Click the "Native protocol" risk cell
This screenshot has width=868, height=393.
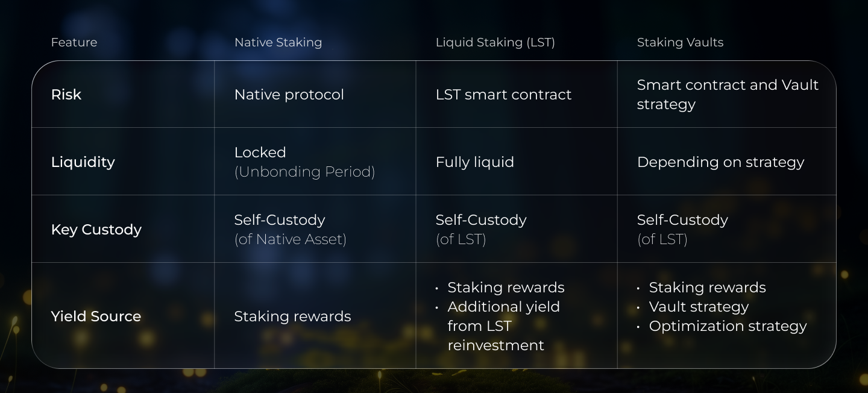289,95
